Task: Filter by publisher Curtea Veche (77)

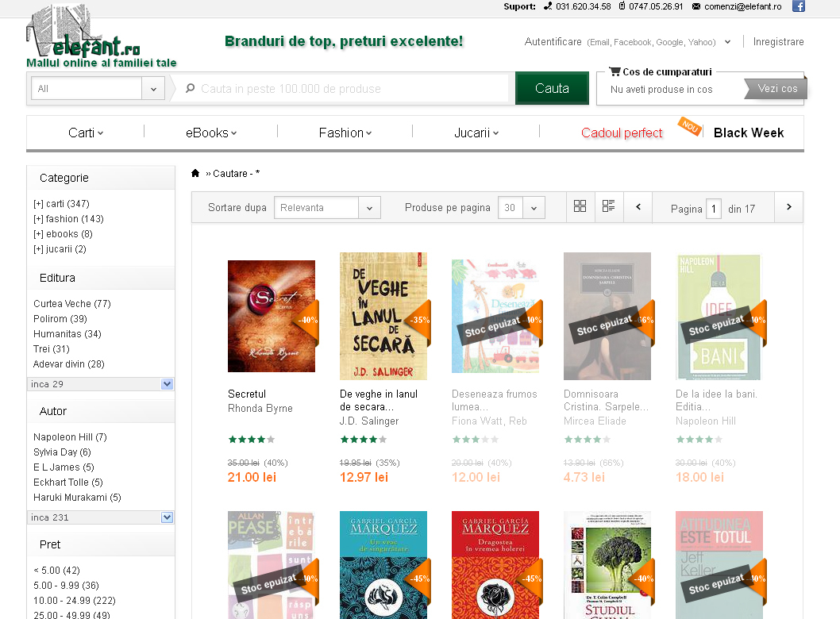Action: point(71,304)
